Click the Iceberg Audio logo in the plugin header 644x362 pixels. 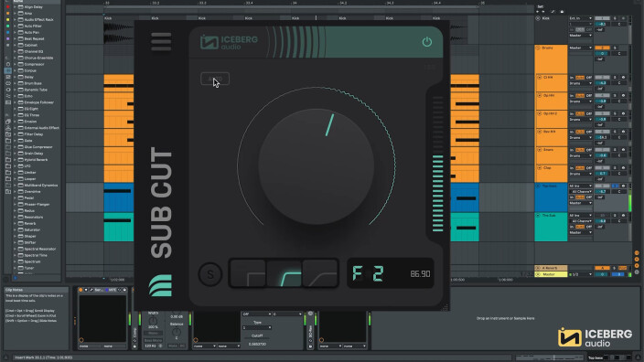tap(229, 42)
